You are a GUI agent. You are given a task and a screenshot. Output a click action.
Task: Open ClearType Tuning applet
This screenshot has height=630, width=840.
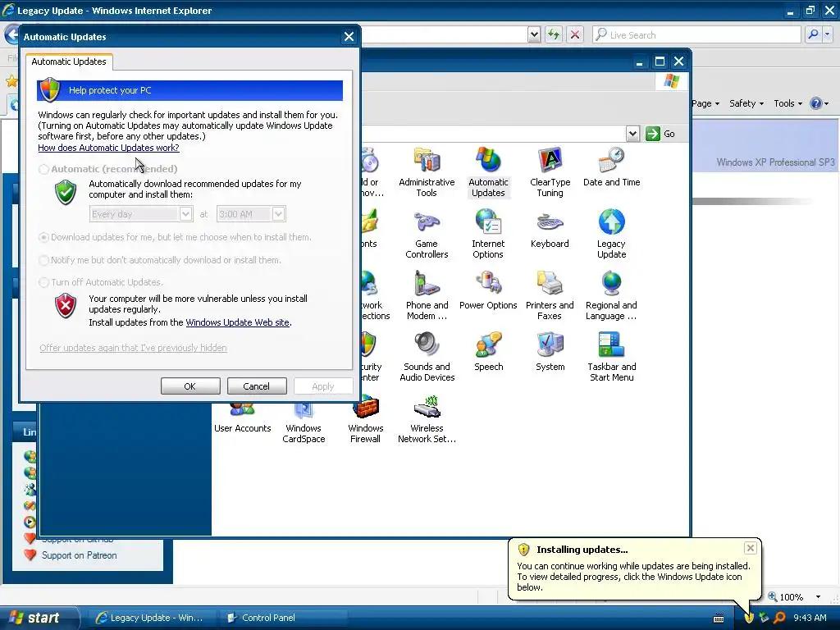point(550,172)
